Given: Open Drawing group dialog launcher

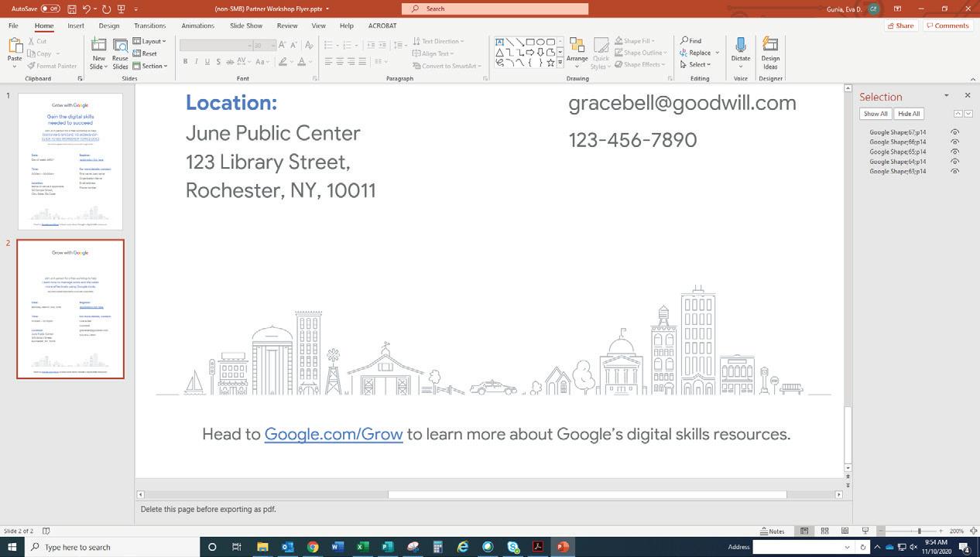Looking at the screenshot, I should click(672, 78).
